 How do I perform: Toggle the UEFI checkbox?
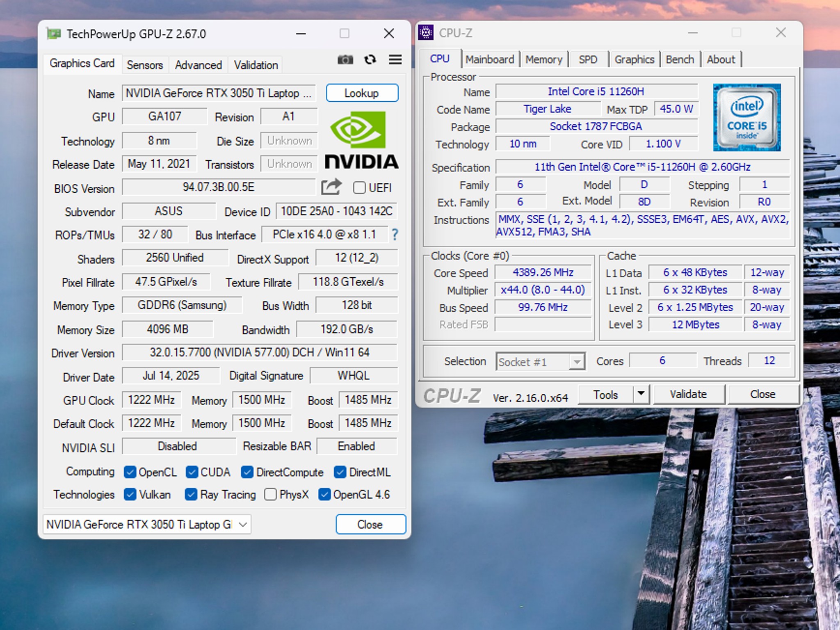coord(359,188)
